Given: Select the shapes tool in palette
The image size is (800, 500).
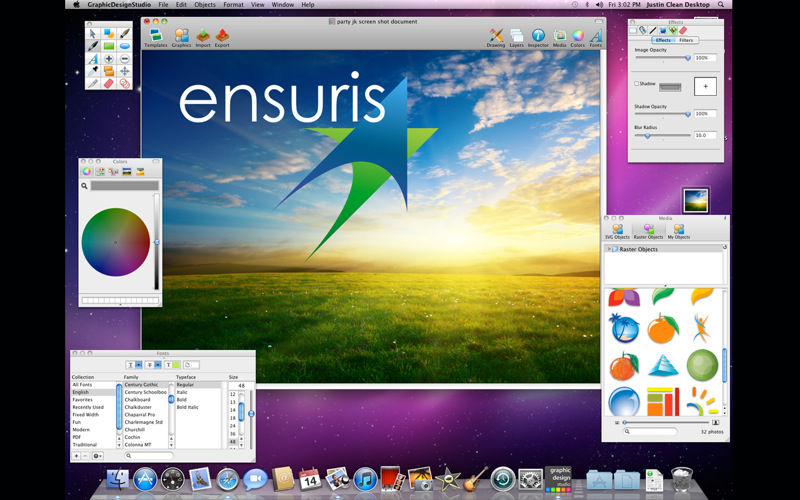Looking at the screenshot, I should coord(109,34).
